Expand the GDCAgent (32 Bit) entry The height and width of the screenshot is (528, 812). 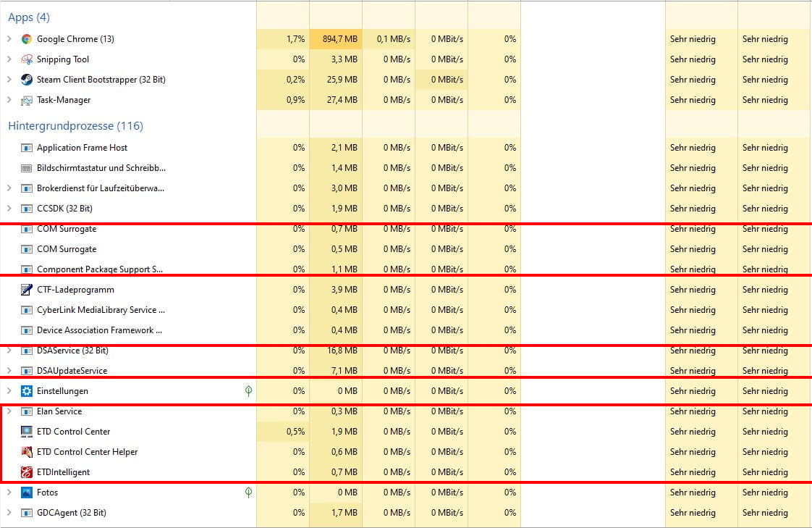(x=9, y=513)
